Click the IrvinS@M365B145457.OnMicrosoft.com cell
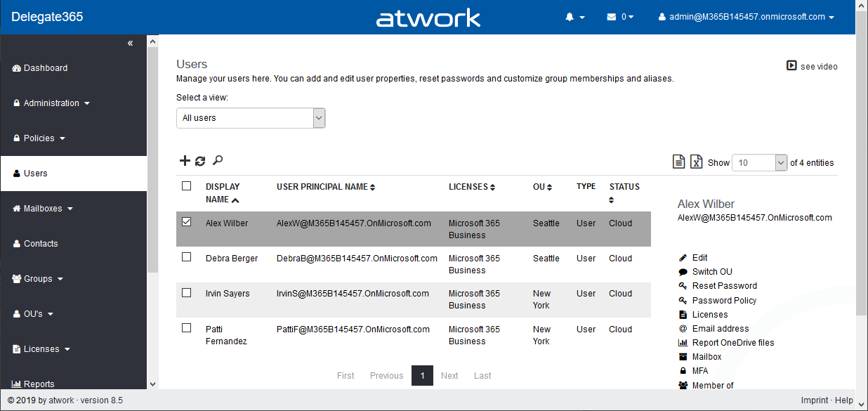The height and width of the screenshot is (411, 868). (x=353, y=294)
